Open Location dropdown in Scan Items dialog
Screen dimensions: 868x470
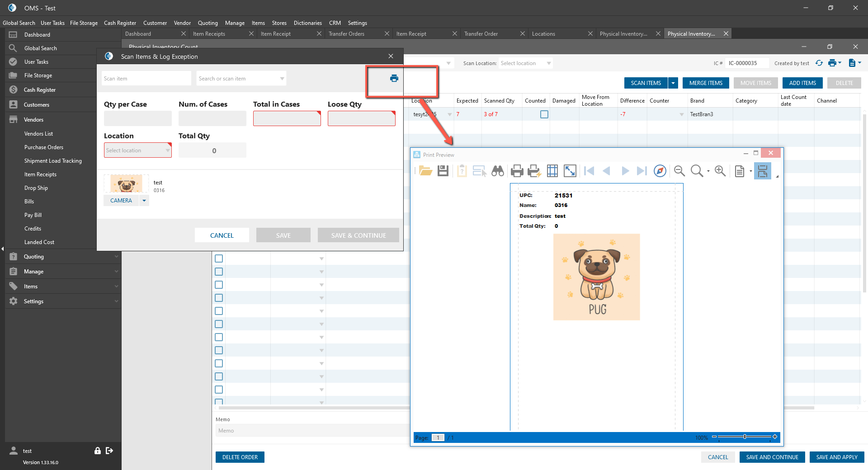coord(168,150)
